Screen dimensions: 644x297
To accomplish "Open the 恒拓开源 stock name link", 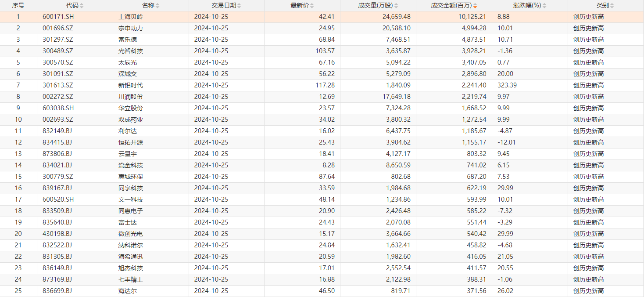I will click(x=131, y=142).
